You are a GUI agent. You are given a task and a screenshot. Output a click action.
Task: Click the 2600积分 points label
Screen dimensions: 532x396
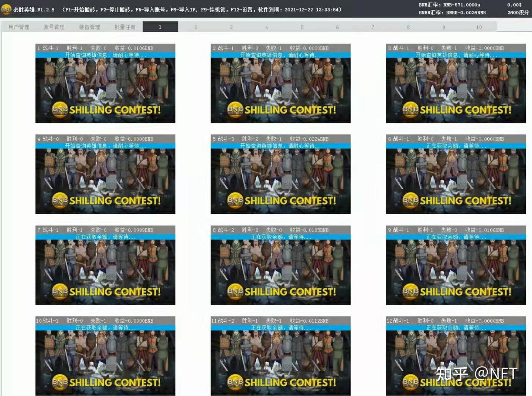pos(518,13)
